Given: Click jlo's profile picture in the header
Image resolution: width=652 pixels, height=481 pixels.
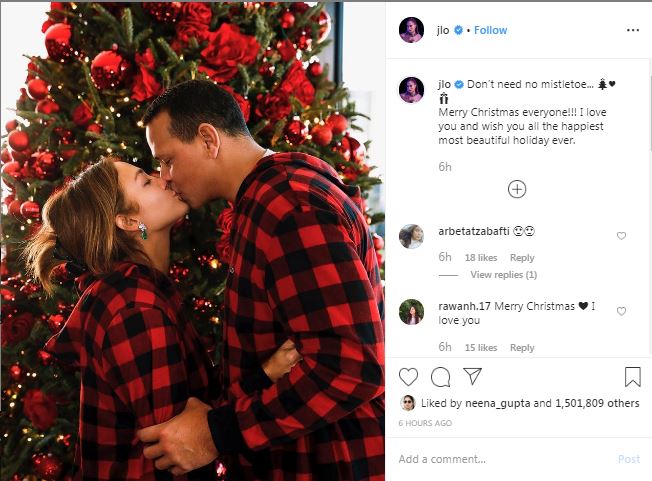Looking at the screenshot, I should [411, 30].
